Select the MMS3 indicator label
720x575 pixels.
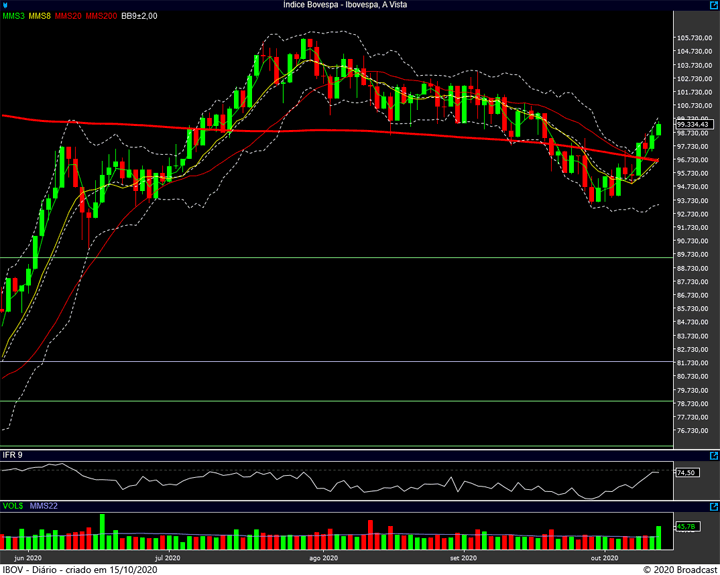click(13, 16)
